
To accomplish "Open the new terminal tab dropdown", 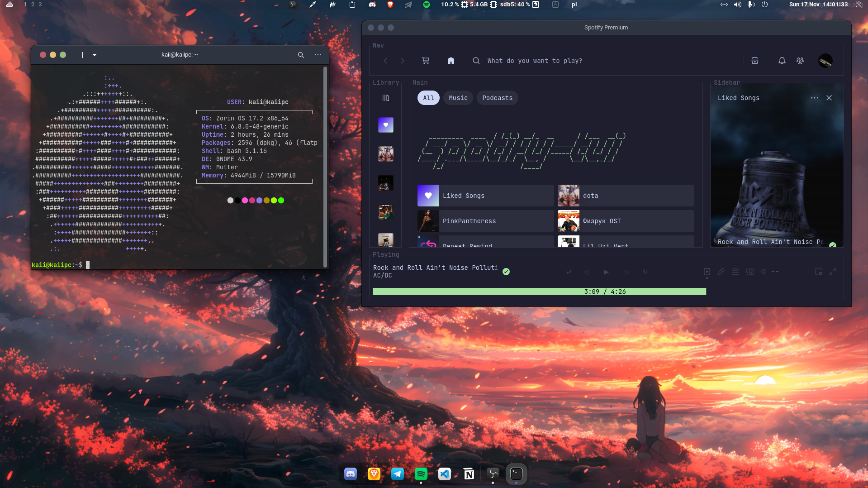I will pyautogui.click(x=94, y=55).
